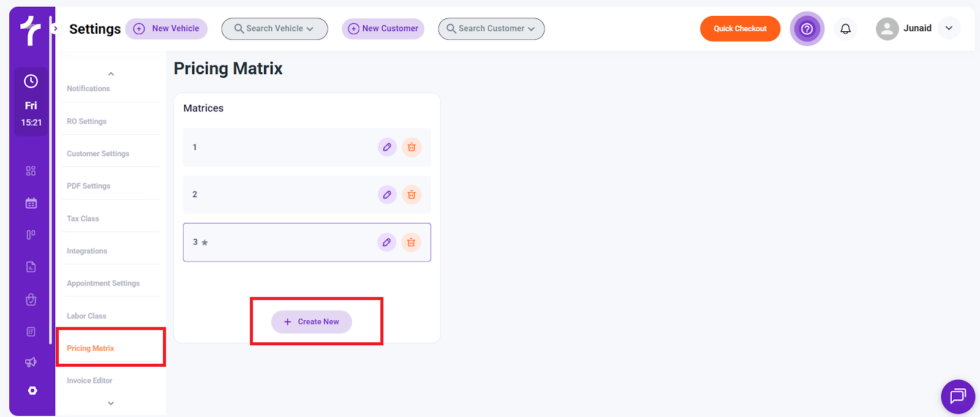Delete matrix 3 using trash icon
This screenshot has width=980, height=417.
click(x=411, y=242)
